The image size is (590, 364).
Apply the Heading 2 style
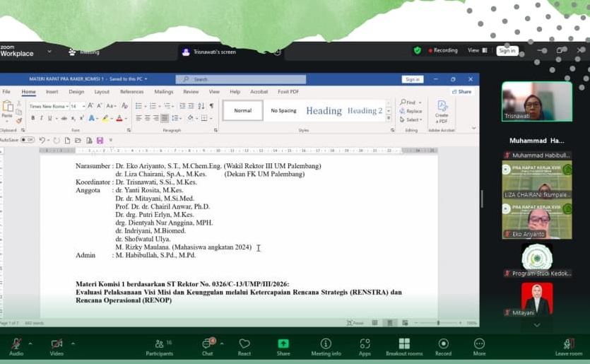point(365,111)
